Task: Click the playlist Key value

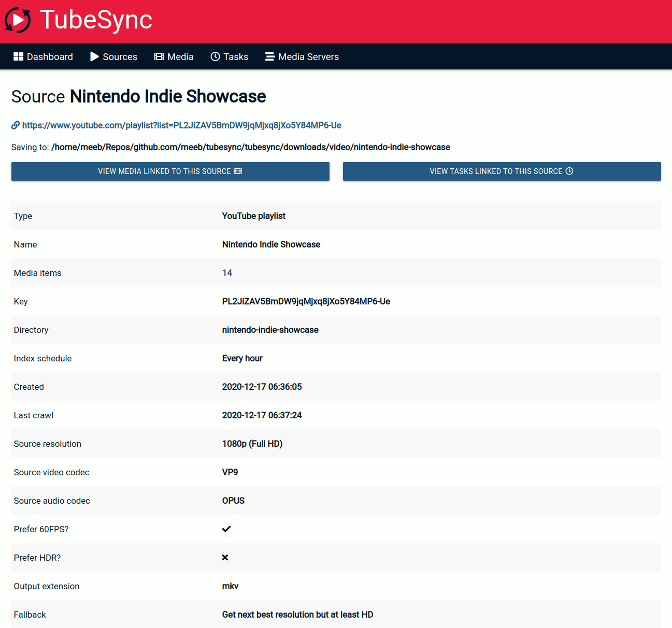Action: coord(306,301)
